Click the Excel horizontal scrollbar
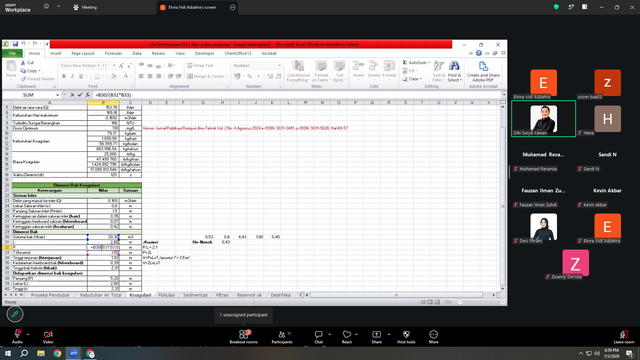The height and width of the screenshot is (360, 640). point(396,295)
